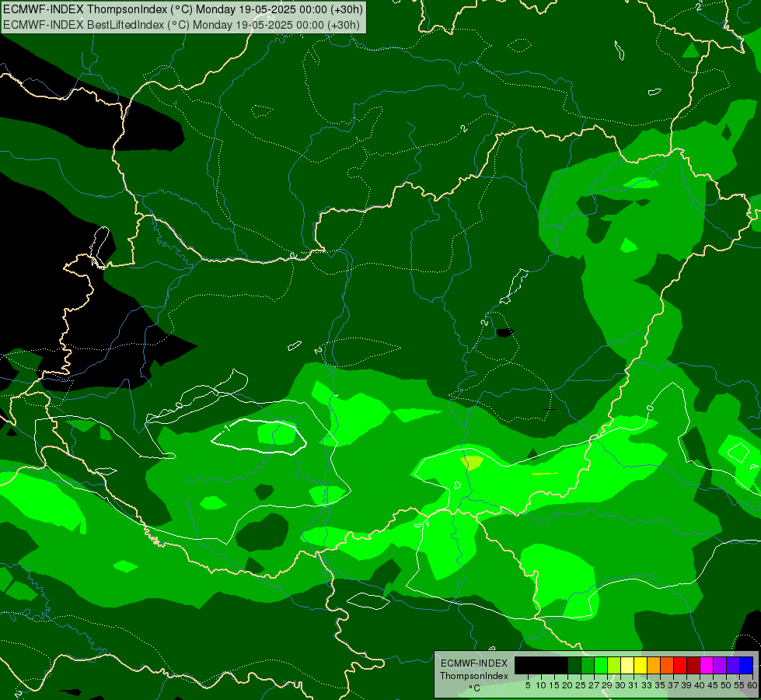Click legend tick value '15'
The width and height of the screenshot is (761, 700).
(555, 685)
